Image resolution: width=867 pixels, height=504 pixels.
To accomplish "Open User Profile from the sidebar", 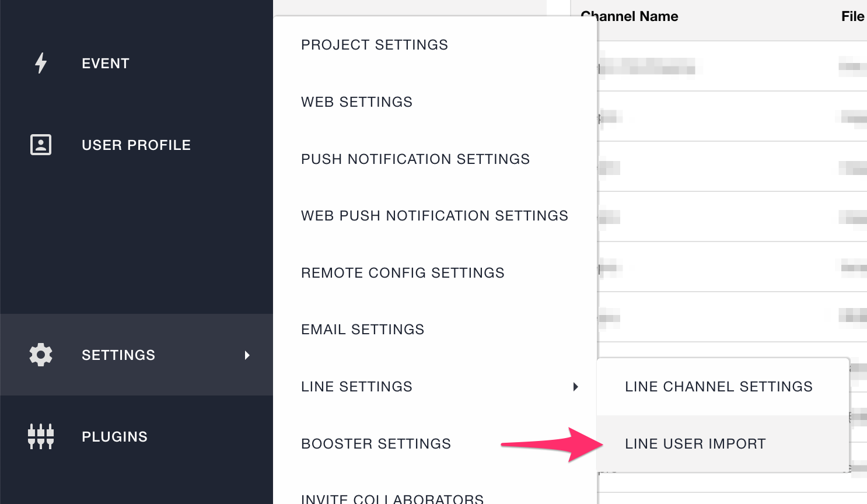I will pos(136,145).
